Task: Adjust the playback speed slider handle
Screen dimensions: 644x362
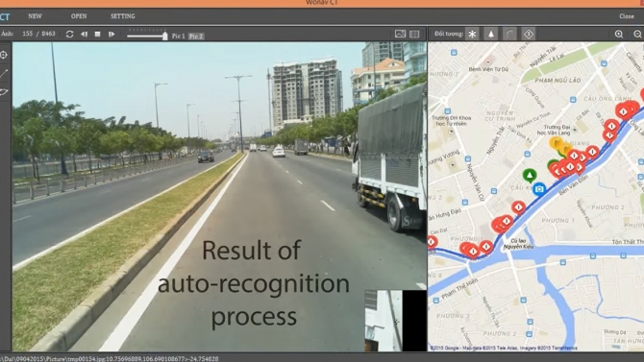Action: click(164, 36)
